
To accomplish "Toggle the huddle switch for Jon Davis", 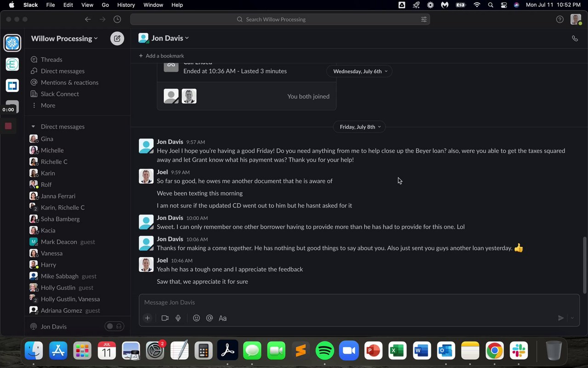I will pos(114,327).
